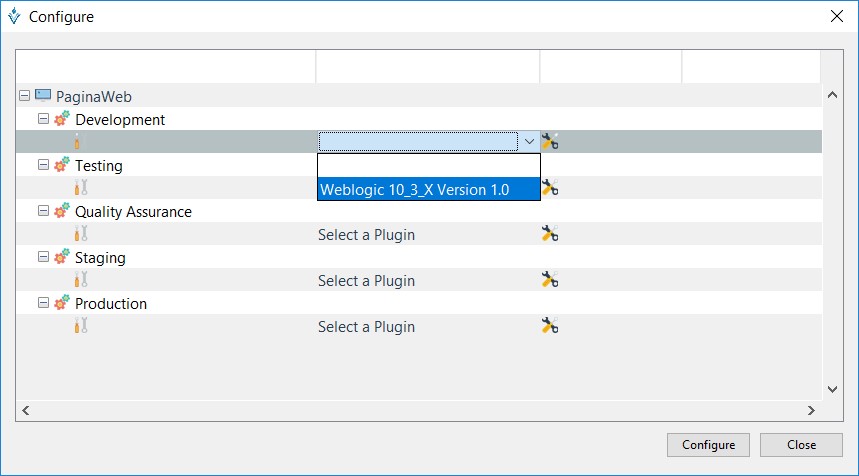This screenshot has height=476, width=859.
Task: Click the highlighted plugin combo box field
Action: point(418,141)
